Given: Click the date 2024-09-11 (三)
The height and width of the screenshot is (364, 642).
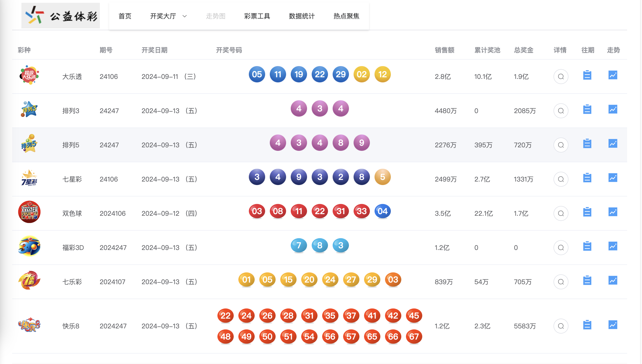Looking at the screenshot, I should (169, 77).
